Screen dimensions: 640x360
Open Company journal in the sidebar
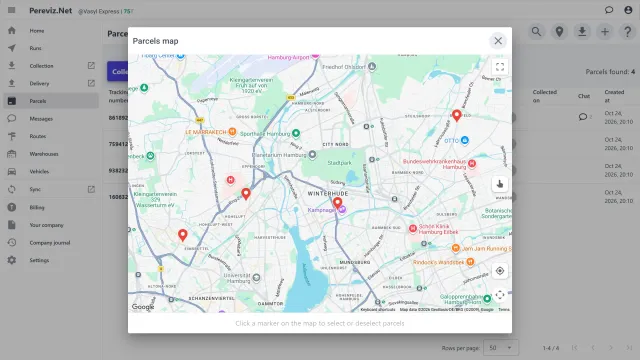(x=51, y=242)
